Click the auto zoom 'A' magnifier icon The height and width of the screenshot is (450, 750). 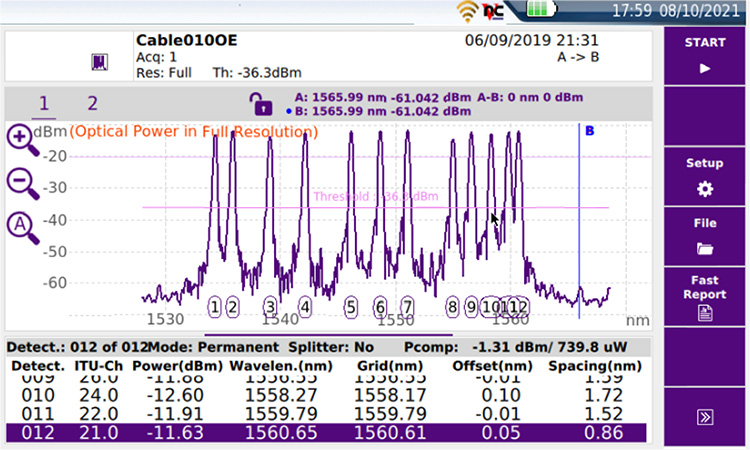click(22, 227)
